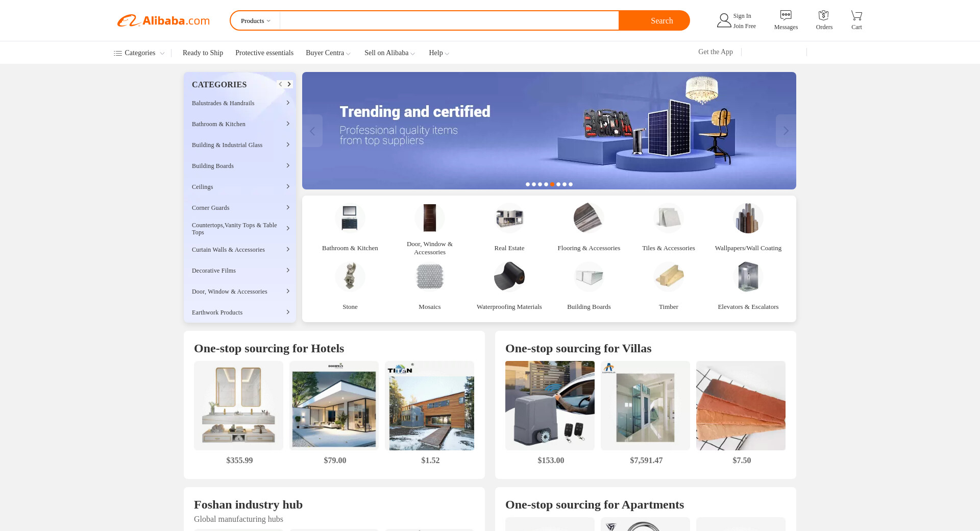This screenshot has height=531, width=980.
Task: Click the Alibaba.com logo
Action: [x=163, y=20]
